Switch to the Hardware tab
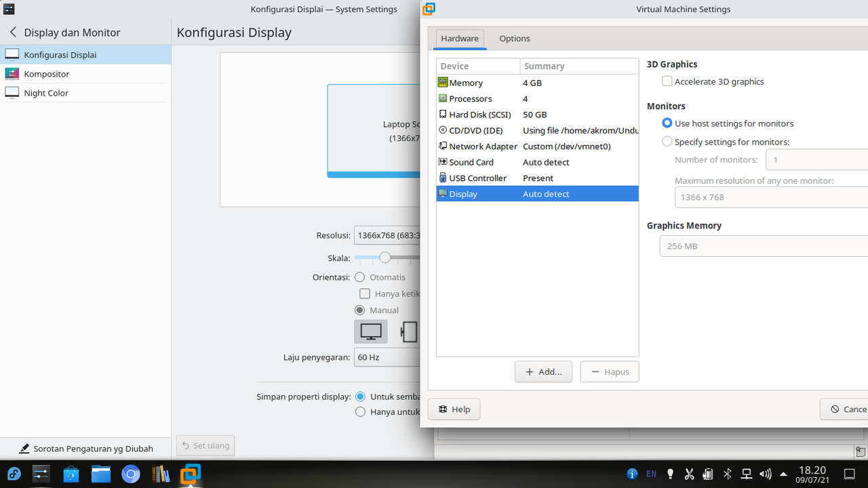The width and height of the screenshot is (868, 488). pos(460,39)
